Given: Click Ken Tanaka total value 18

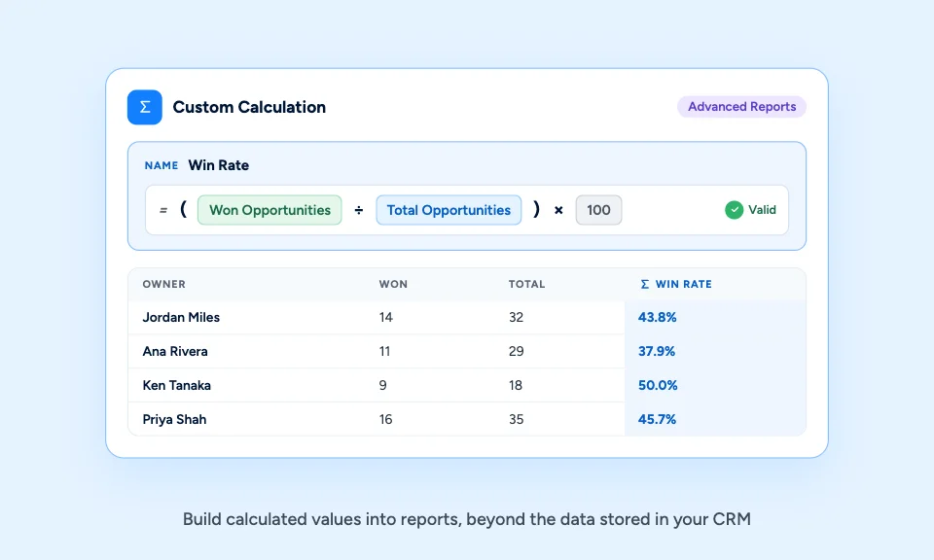Looking at the screenshot, I should [516, 385].
